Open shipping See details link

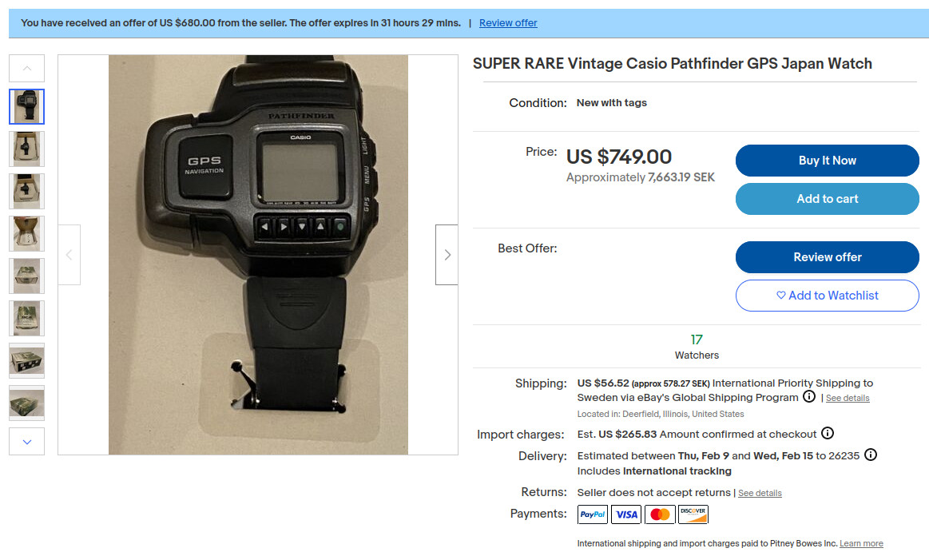point(848,398)
